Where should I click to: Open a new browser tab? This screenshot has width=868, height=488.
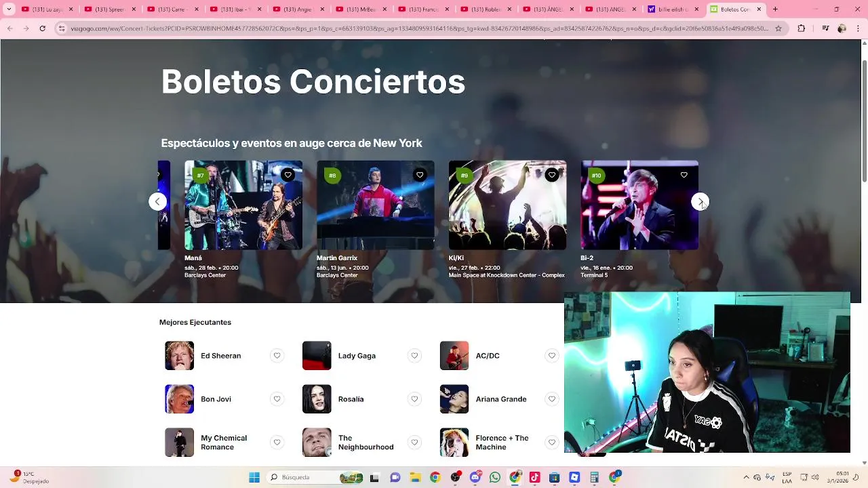[775, 9]
